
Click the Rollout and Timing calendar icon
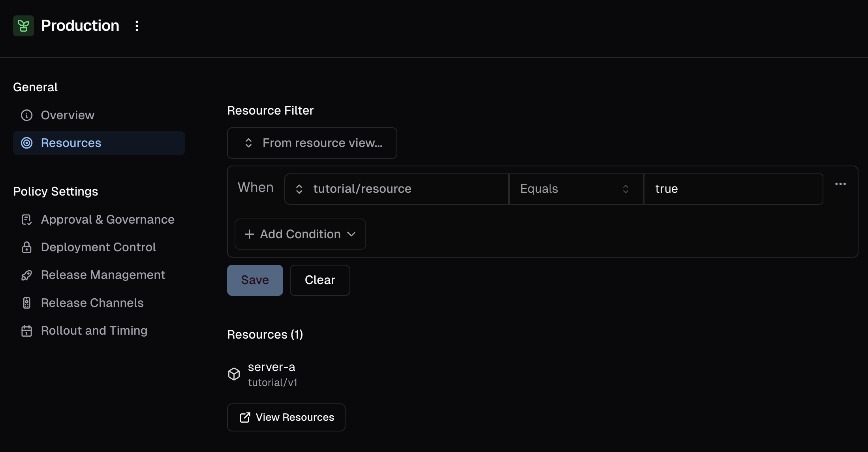pos(26,331)
